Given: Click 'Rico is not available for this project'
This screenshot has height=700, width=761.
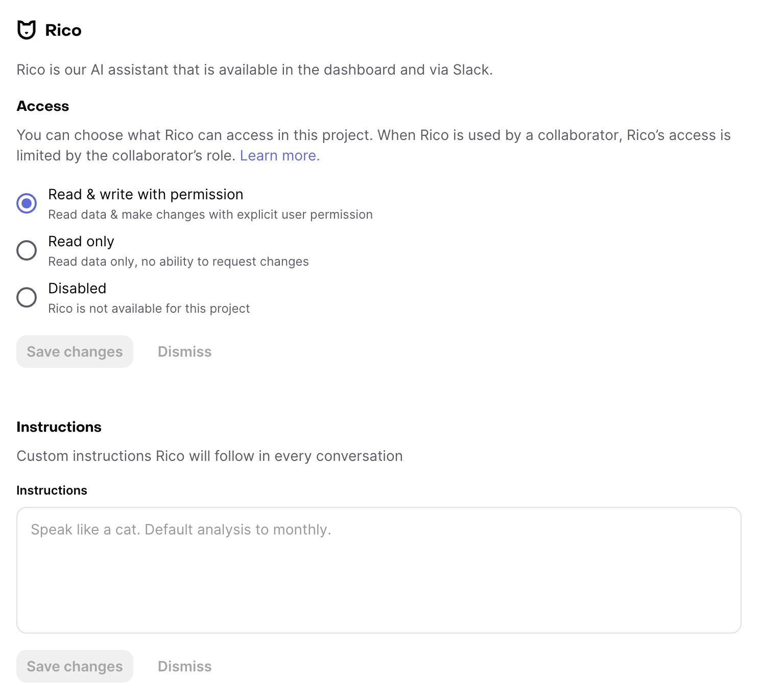Looking at the screenshot, I should (149, 309).
